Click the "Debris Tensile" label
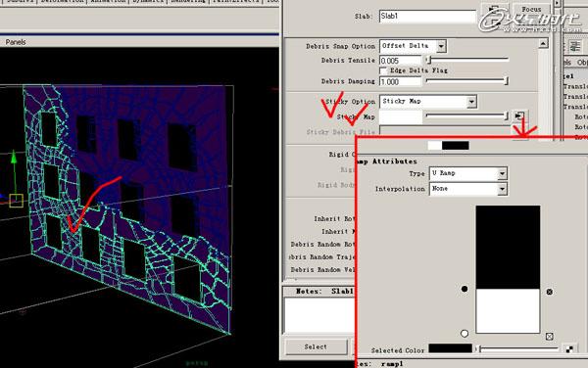The image size is (588, 368). pyautogui.click(x=348, y=61)
